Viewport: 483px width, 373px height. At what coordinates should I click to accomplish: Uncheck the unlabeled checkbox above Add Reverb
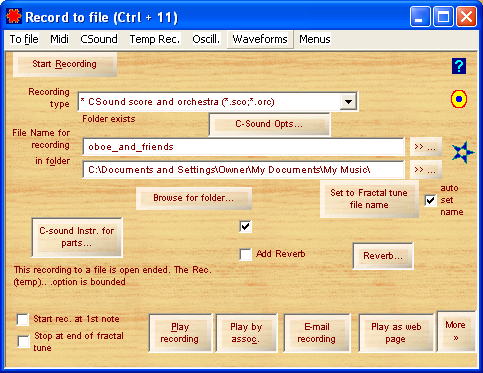pyautogui.click(x=246, y=227)
